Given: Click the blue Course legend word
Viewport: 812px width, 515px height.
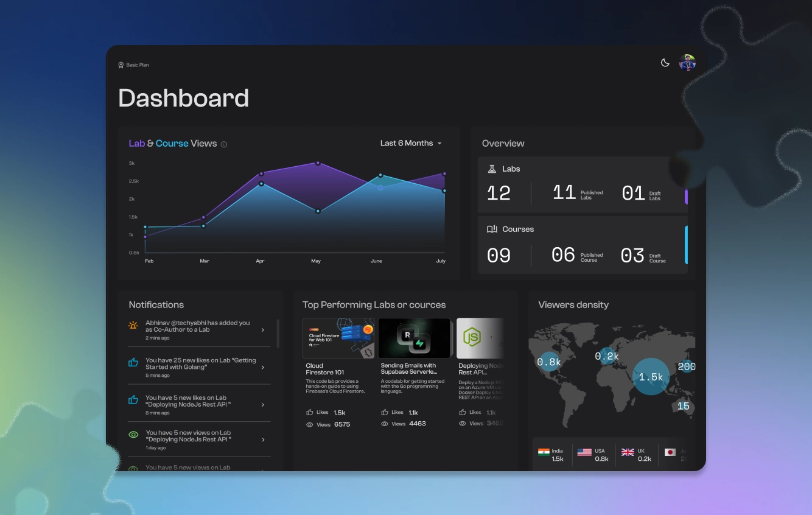Looking at the screenshot, I should 172,144.
